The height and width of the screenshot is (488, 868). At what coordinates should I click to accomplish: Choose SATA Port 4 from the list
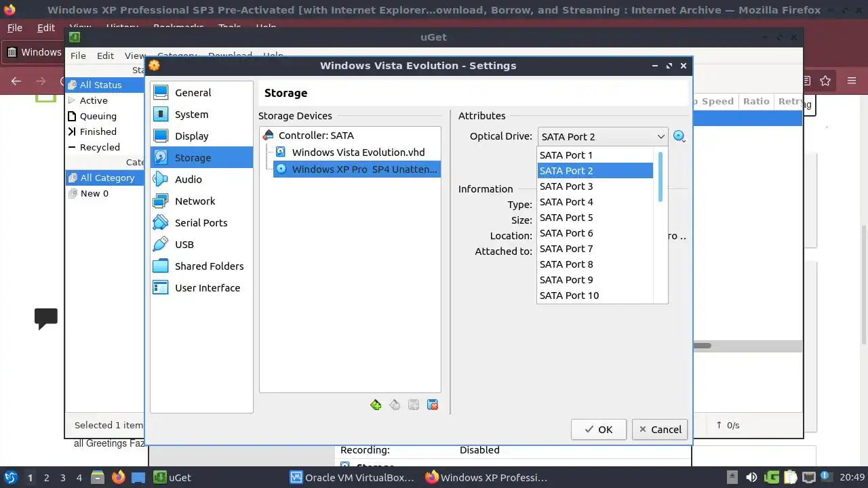[x=595, y=202]
